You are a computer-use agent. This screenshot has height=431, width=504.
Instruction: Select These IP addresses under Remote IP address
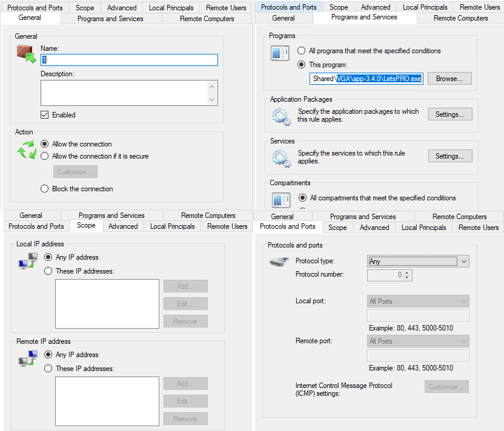pyautogui.click(x=48, y=369)
